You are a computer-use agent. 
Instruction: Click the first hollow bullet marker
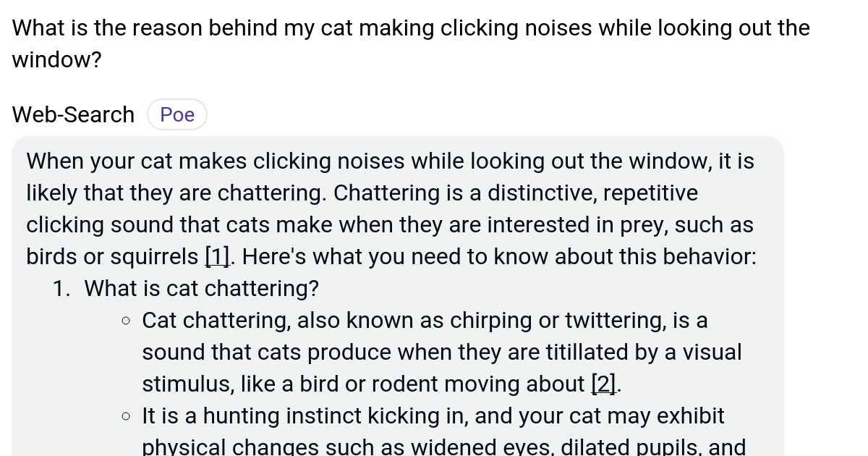[126, 319]
